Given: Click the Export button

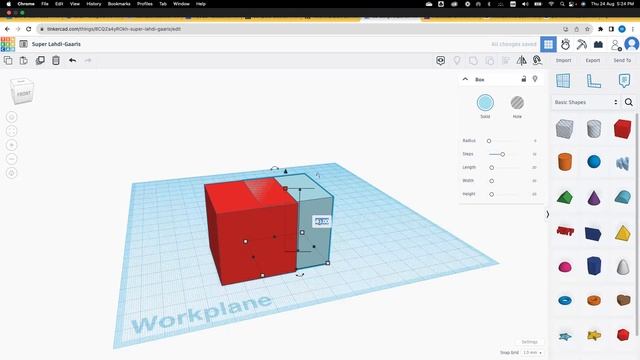Looking at the screenshot, I should tap(593, 60).
